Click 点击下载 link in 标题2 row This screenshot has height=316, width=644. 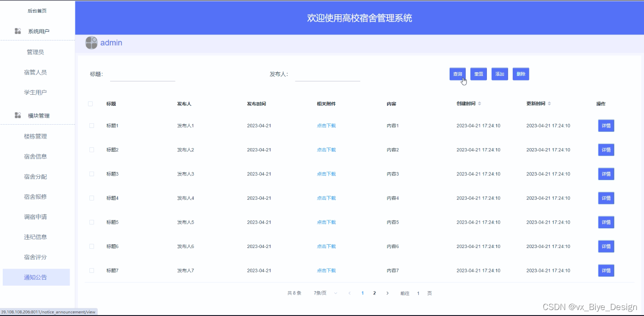click(x=326, y=150)
